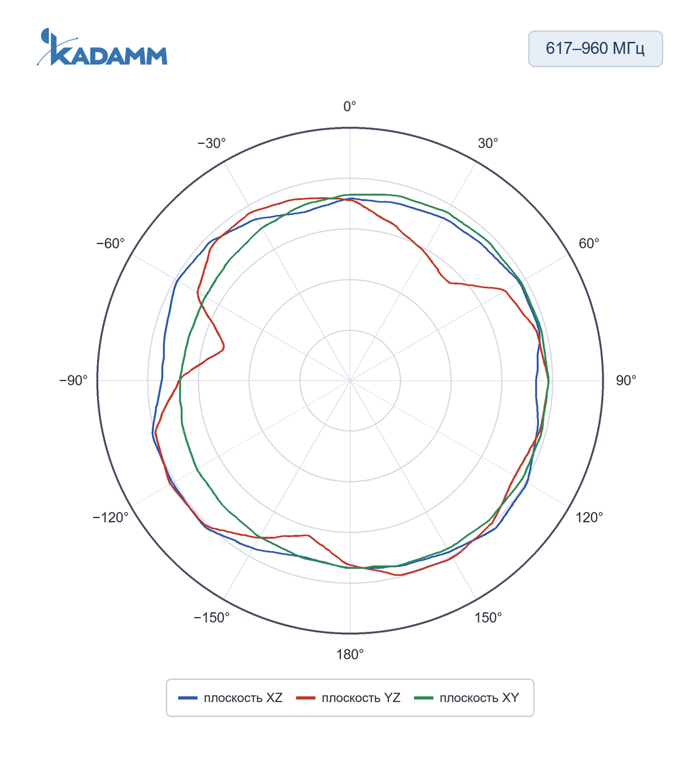
Task: Click the 150° angle label
Action: pos(488,618)
